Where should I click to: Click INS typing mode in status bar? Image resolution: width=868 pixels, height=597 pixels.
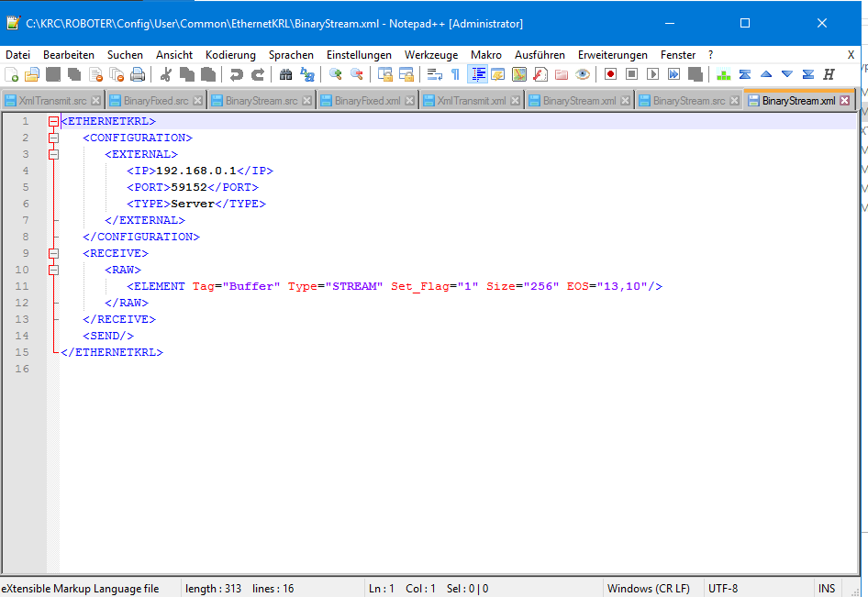pyautogui.click(x=827, y=589)
